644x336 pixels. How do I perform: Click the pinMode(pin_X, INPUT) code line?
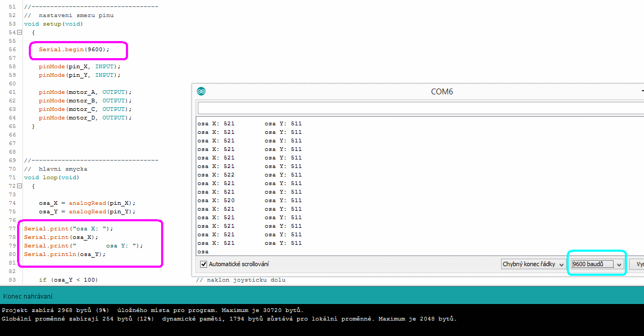[79, 67]
